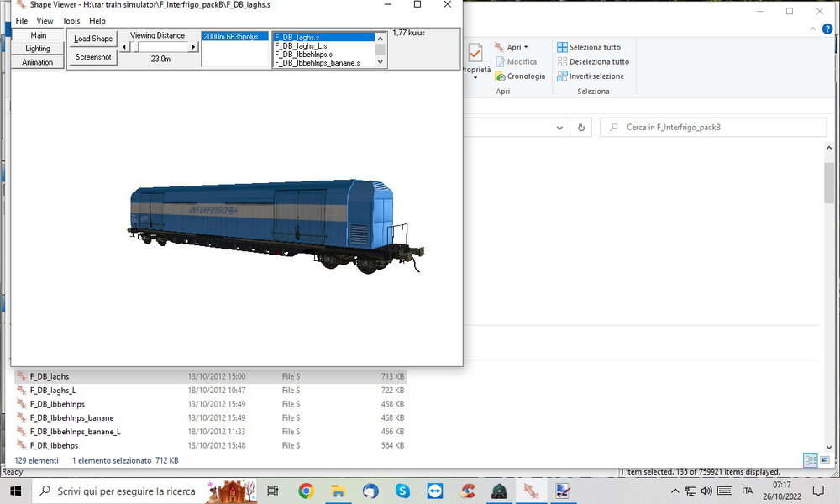Viewport: 840px width, 504px height.
Task: Collapse the Explorer ribbon with chevron
Action: [812, 29]
